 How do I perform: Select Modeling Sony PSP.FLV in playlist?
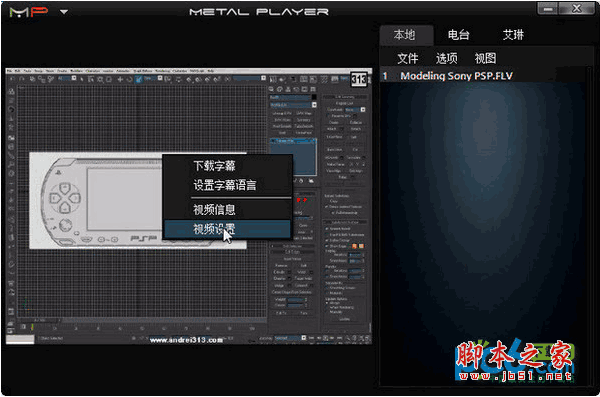pos(483,76)
